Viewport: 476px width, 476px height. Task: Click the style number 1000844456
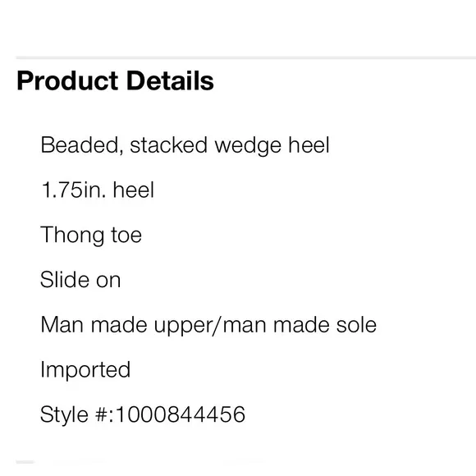point(181,414)
